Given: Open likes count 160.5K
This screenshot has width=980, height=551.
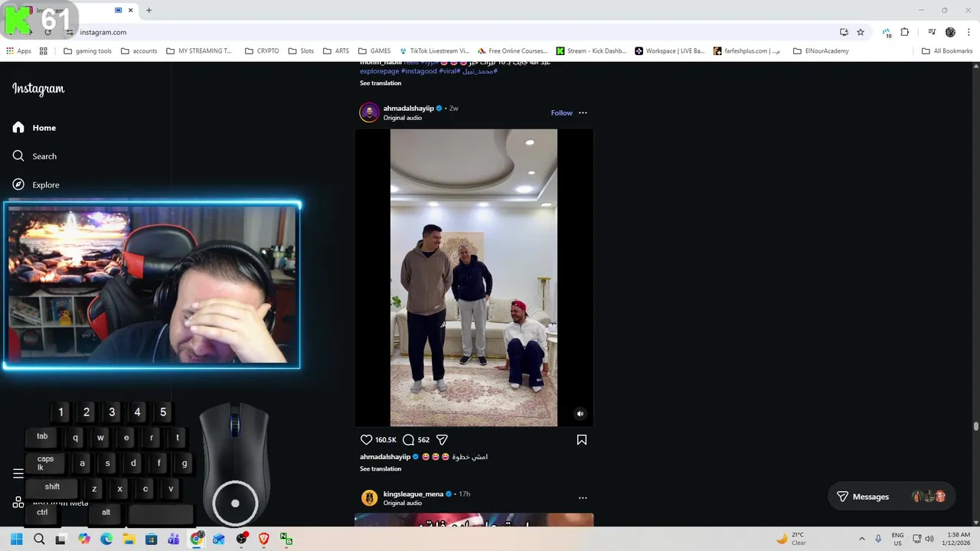Looking at the screenshot, I should coord(386,440).
